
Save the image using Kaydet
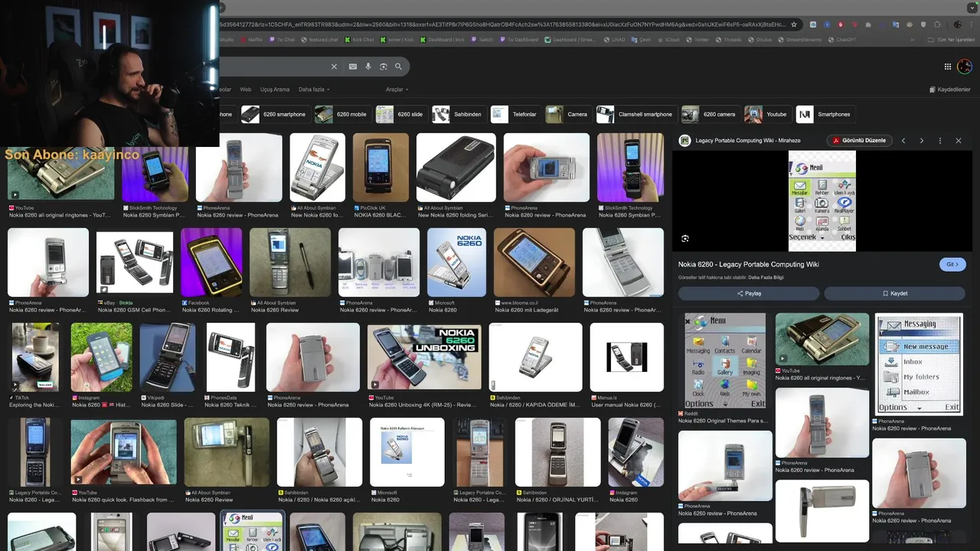894,293
